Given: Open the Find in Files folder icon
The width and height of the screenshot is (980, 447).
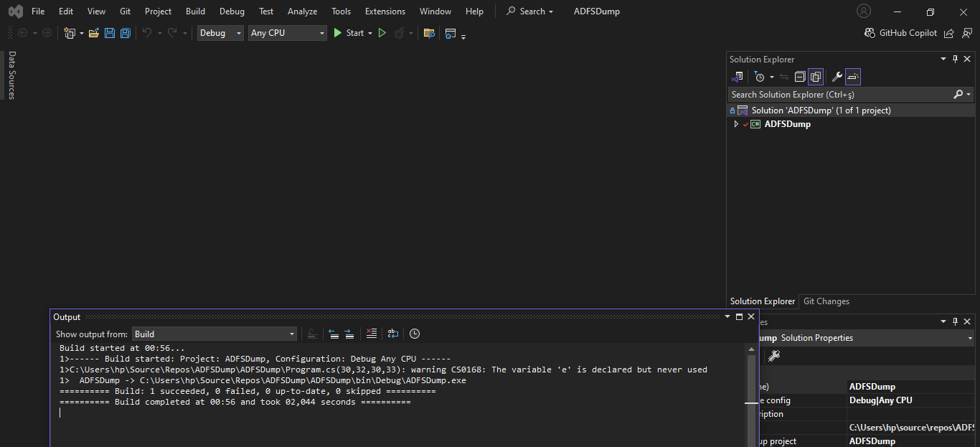Looking at the screenshot, I should tap(429, 33).
